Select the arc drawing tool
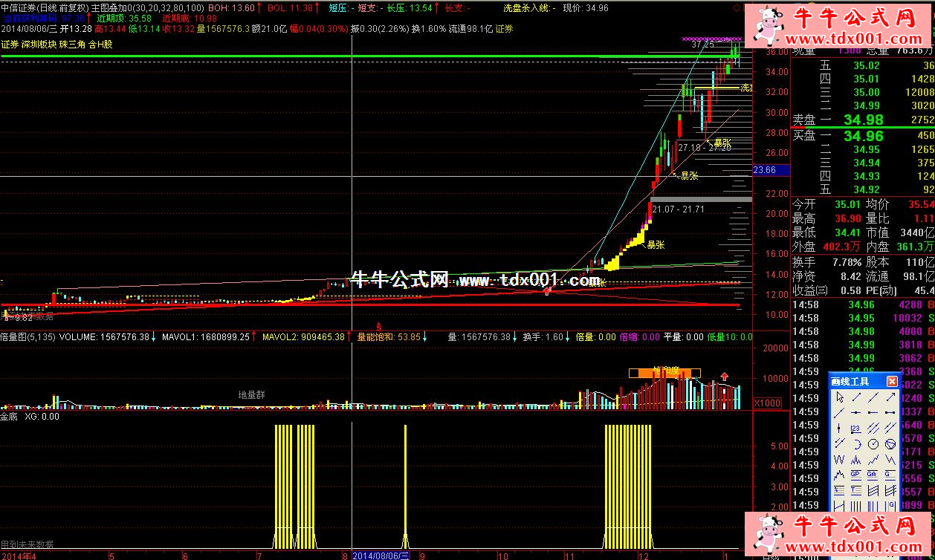This screenshot has width=935, height=560. click(856, 444)
